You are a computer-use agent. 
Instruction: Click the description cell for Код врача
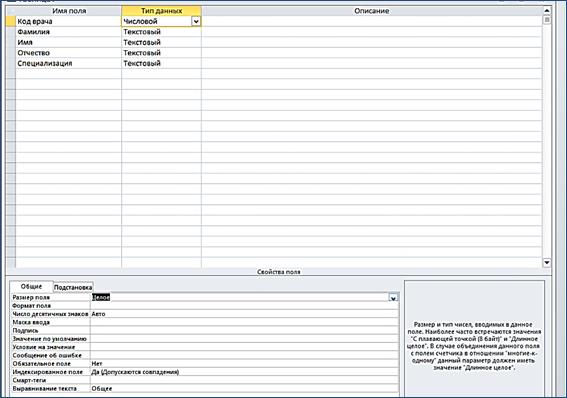coord(372,21)
